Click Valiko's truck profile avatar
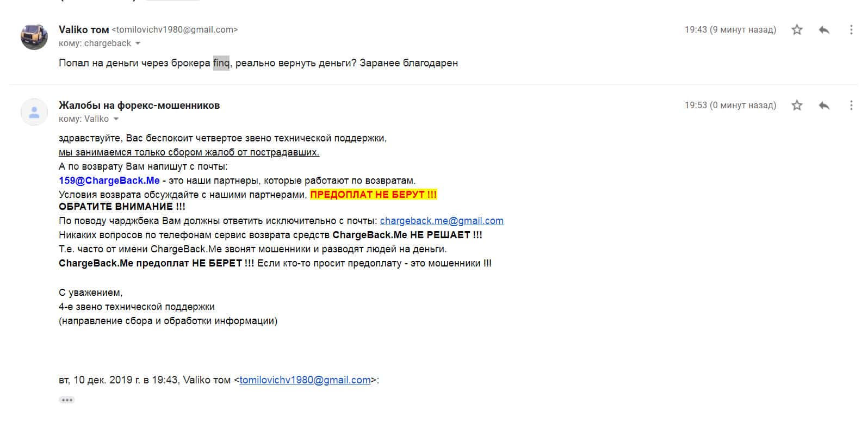Image resolution: width=868 pixels, height=422 pixels. (x=34, y=36)
